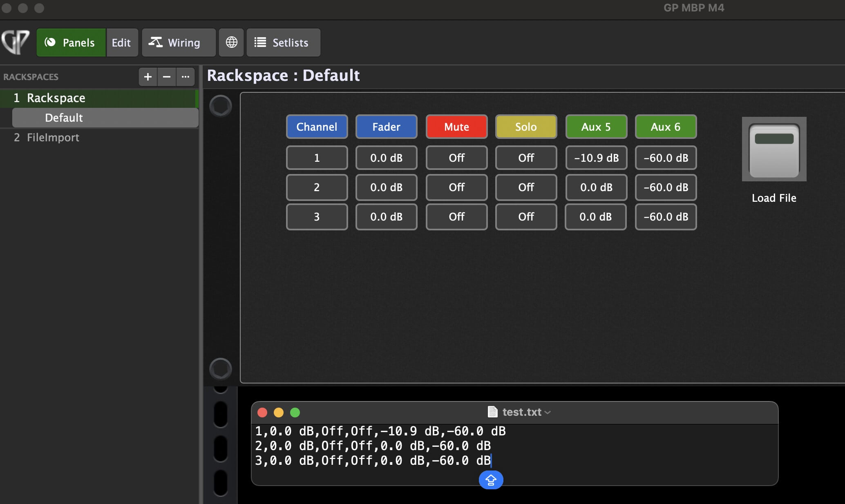
Task: Select the FileImport rackspace
Action: click(x=53, y=138)
